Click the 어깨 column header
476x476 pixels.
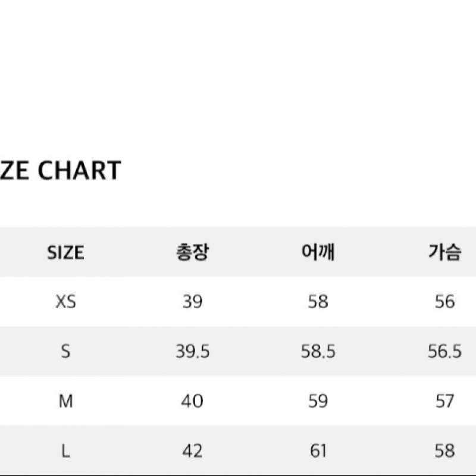click(318, 252)
